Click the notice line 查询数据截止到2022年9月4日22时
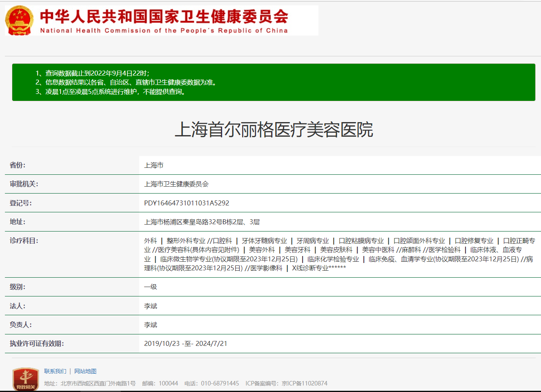The height and width of the screenshot is (392, 541). tap(97, 73)
